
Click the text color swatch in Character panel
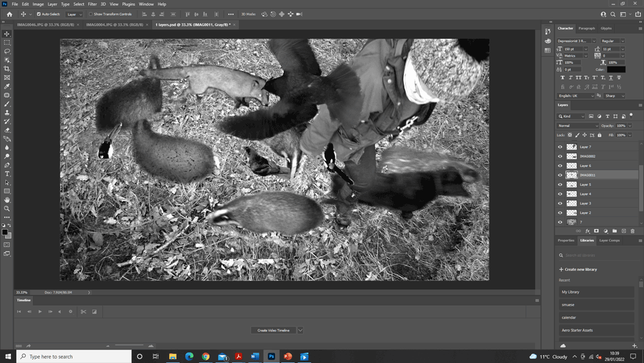(616, 70)
